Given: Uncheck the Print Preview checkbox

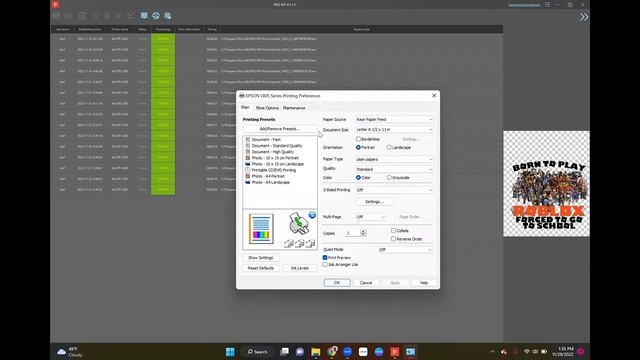Looking at the screenshot, I should point(325,258).
